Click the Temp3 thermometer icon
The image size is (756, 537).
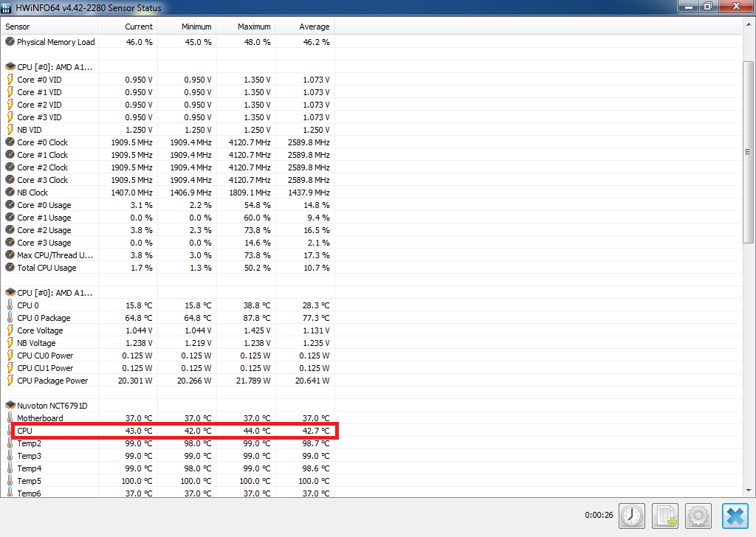(x=10, y=455)
